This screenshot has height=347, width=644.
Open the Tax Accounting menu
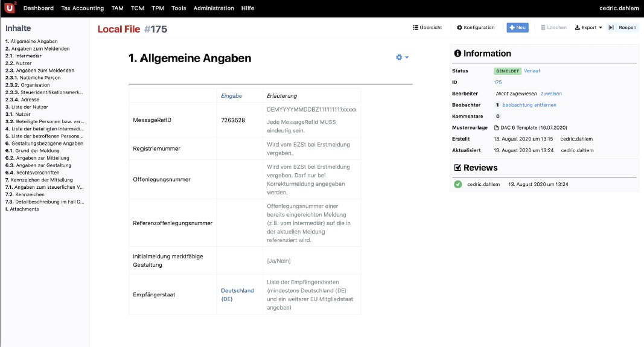point(83,8)
